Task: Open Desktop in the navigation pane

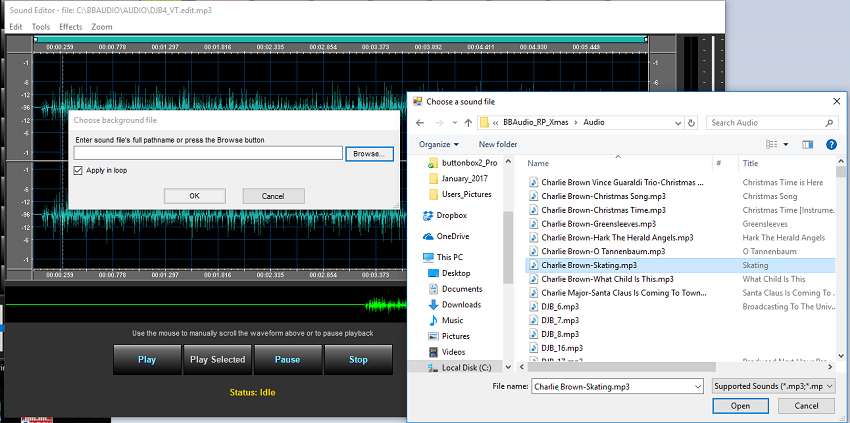Action: 449,273
